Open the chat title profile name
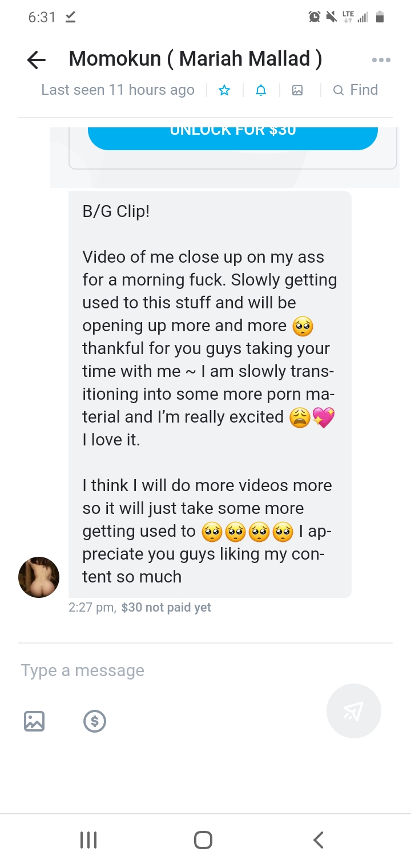Viewport: 411px width, 868px height. [195, 59]
